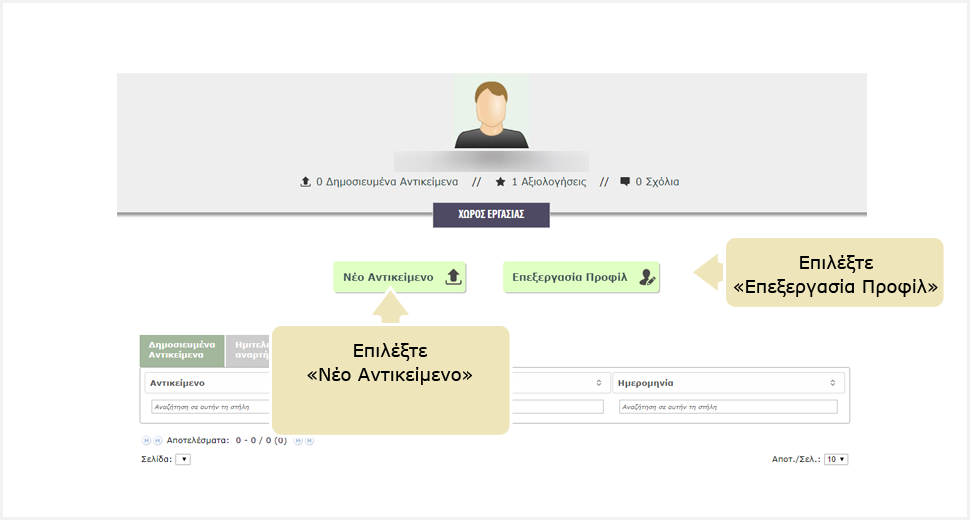This screenshot has height=520, width=970.
Task: Open the Αποτ./Σελ. results-per-page dropdown
Action: pyautogui.click(x=836, y=459)
